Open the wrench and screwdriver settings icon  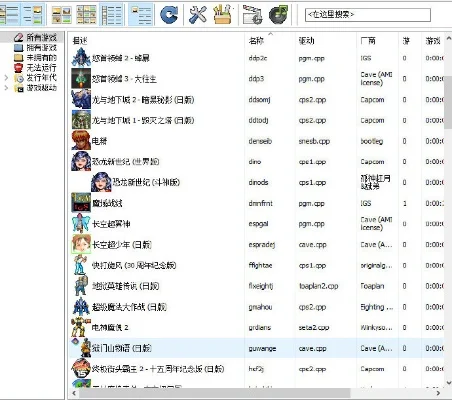pyautogui.click(x=198, y=15)
